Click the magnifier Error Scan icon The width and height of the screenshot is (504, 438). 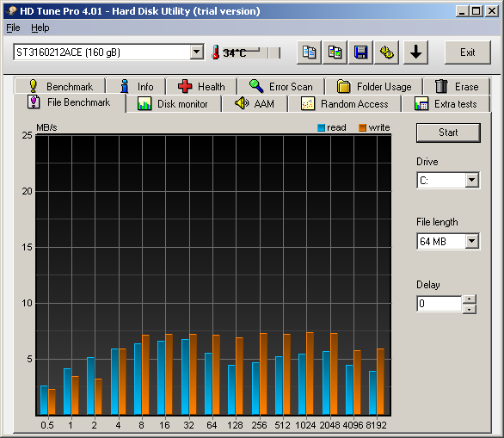[256, 86]
